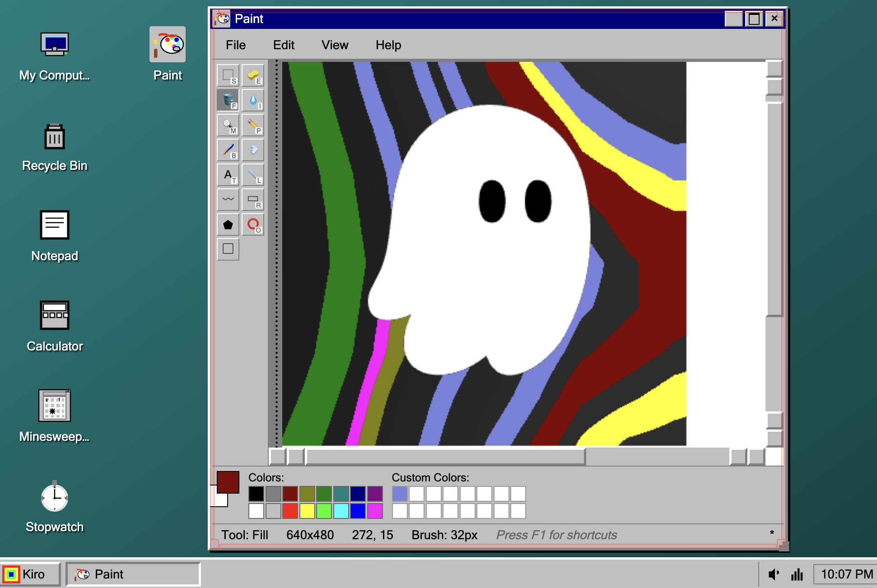This screenshot has height=588, width=877.
Task: Select the periwinkle custom color swatch
Action: (x=400, y=494)
